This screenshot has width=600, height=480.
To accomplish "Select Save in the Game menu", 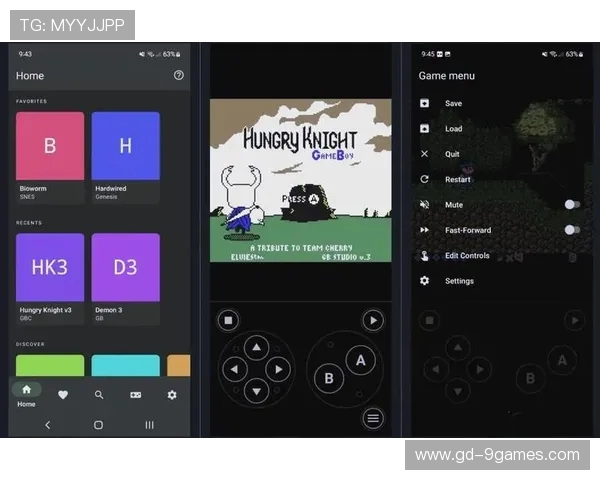I will pos(453,103).
